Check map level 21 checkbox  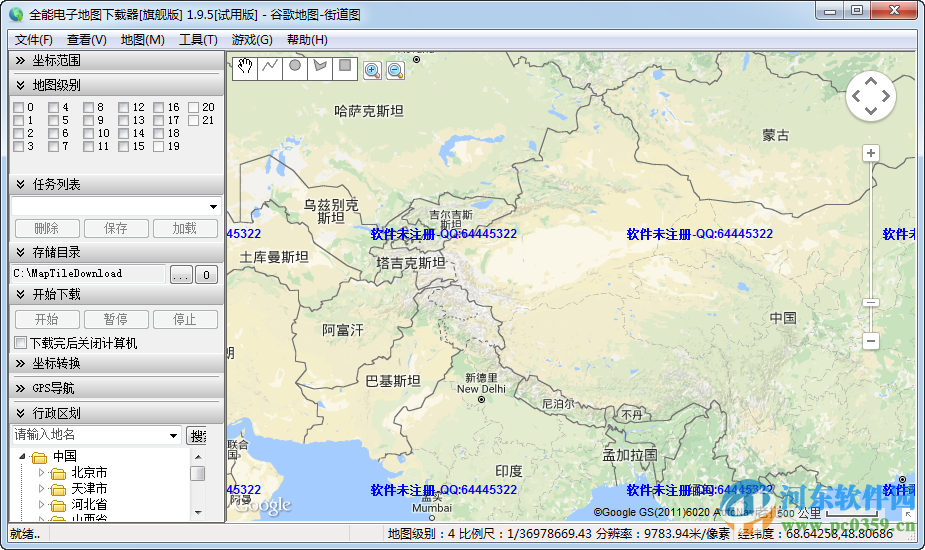(x=193, y=120)
